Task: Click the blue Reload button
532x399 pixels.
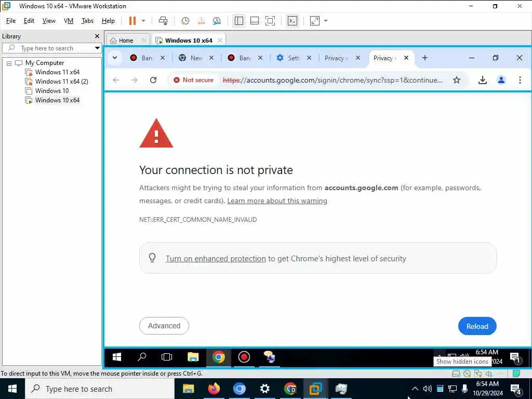Action: click(477, 326)
